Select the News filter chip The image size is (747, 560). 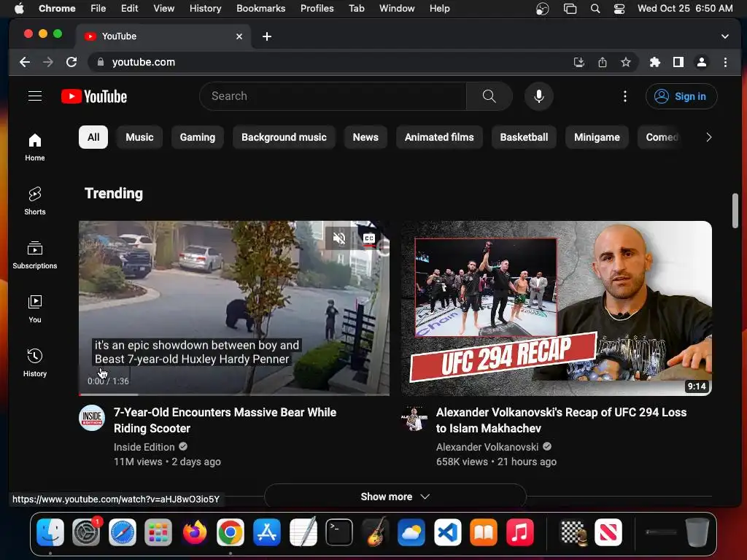(365, 137)
